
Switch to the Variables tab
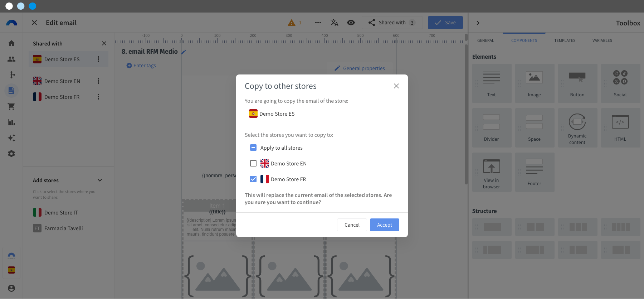602,40
